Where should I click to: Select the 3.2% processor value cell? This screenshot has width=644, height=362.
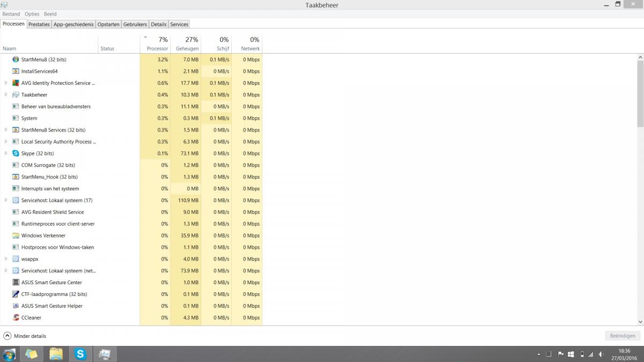155,60
